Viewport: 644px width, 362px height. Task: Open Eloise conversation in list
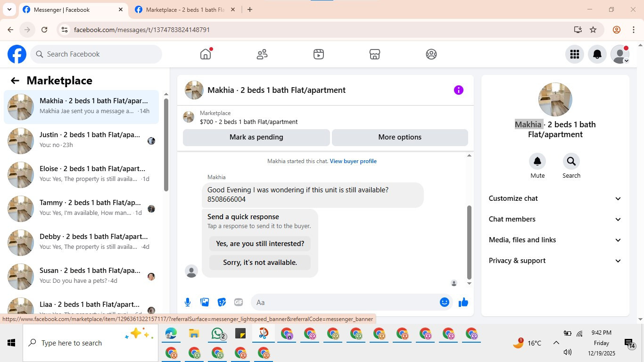pyautogui.click(x=82, y=175)
